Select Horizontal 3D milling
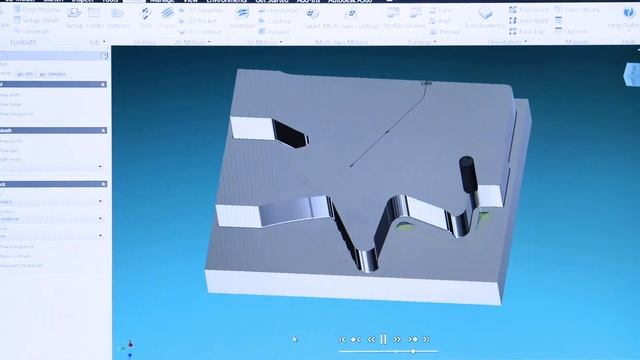Screen dimensions: 640x360 coord(278,10)
